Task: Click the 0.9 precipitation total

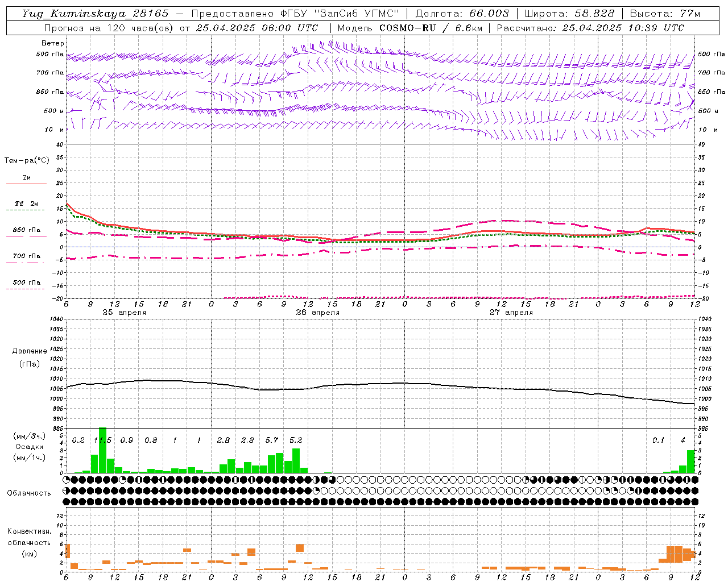Action: click(127, 440)
